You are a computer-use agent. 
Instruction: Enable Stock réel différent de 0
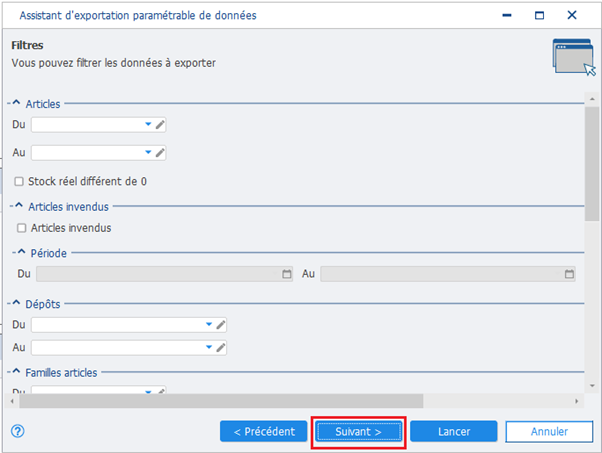[19, 181]
